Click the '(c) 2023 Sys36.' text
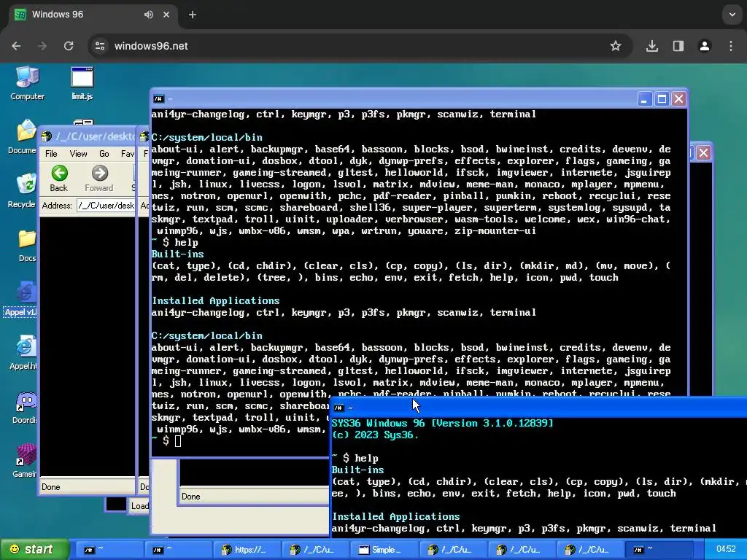 tap(375, 435)
